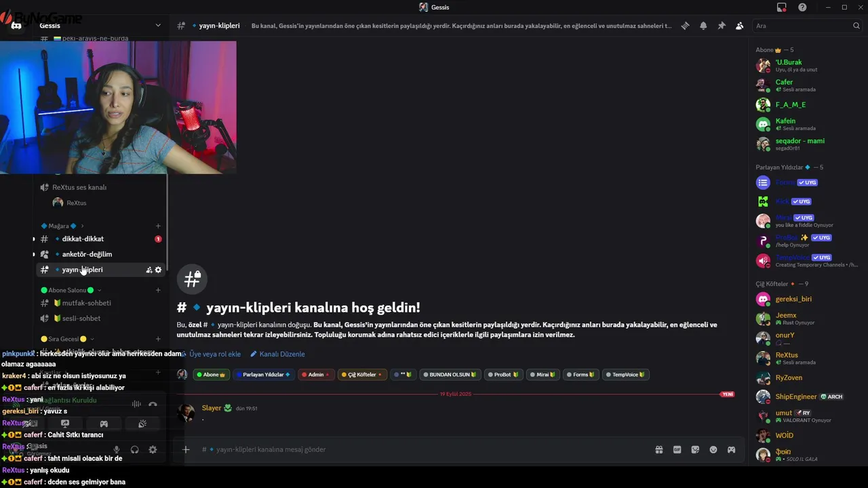Toggle the member list visibility icon
The width and height of the screenshot is (868, 488).
[x=739, y=26]
